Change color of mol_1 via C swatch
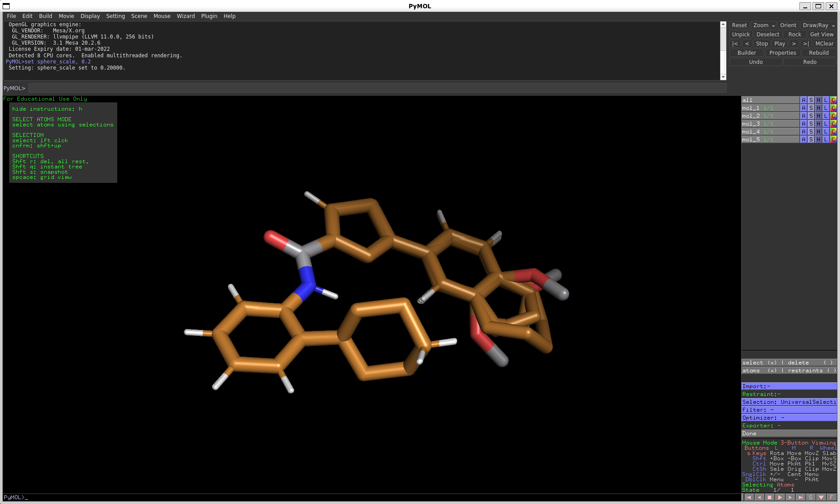The image size is (840, 504). click(x=833, y=108)
